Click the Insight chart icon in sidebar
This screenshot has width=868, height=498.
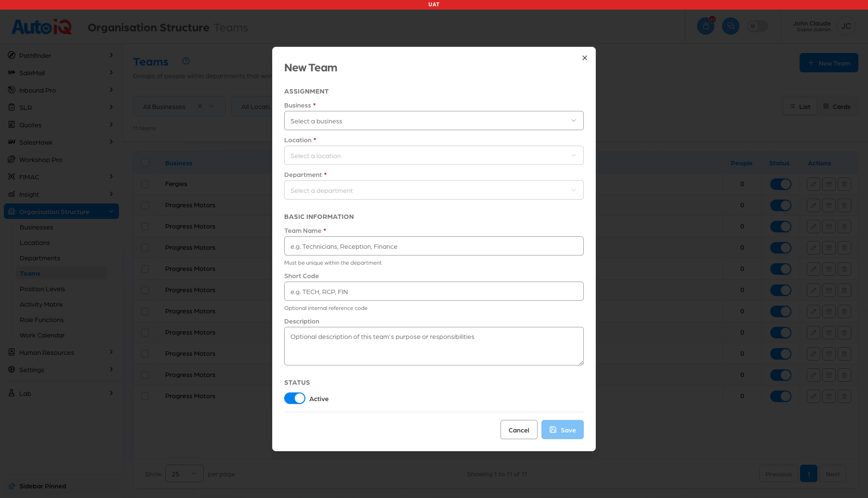coord(12,194)
